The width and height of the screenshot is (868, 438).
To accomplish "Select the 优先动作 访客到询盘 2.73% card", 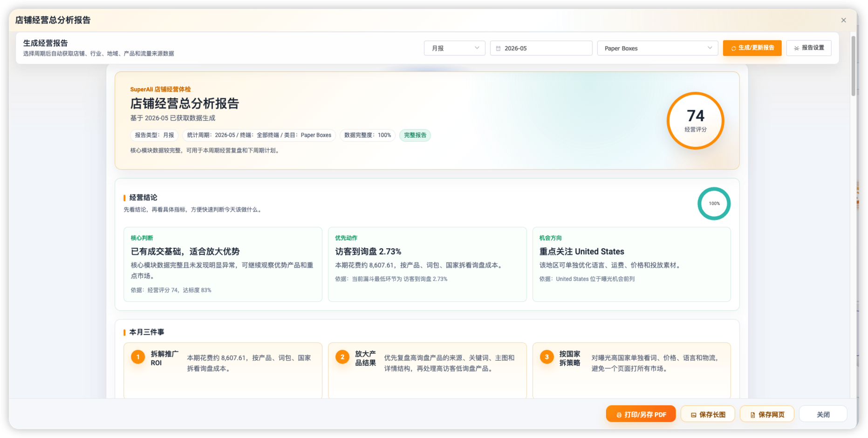I will [x=427, y=264].
